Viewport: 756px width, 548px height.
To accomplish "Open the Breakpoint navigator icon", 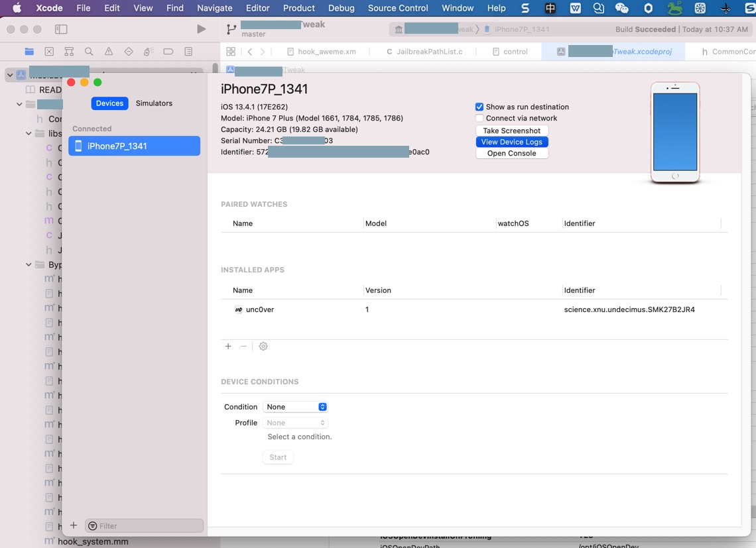I will click(x=168, y=52).
